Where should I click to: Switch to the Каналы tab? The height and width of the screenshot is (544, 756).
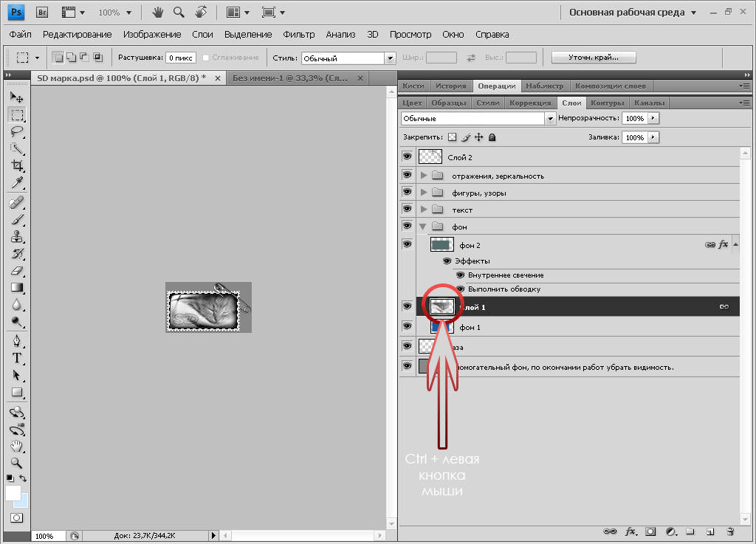(x=650, y=103)
